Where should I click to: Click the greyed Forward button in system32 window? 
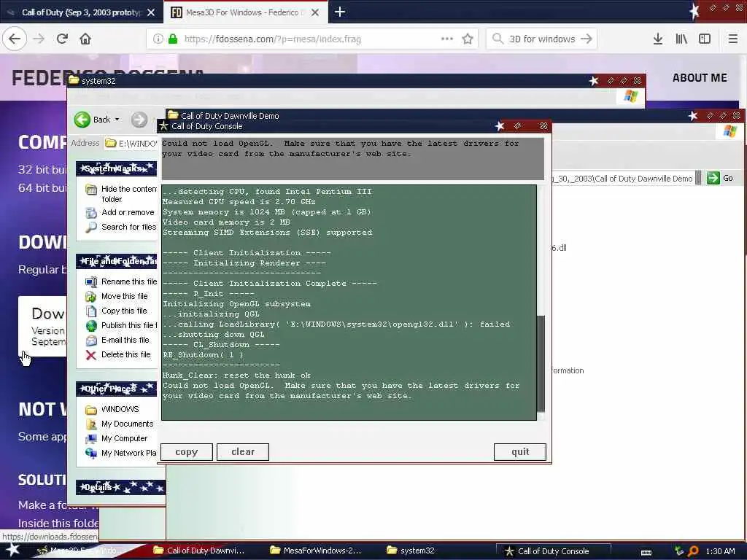pos(139,120)
